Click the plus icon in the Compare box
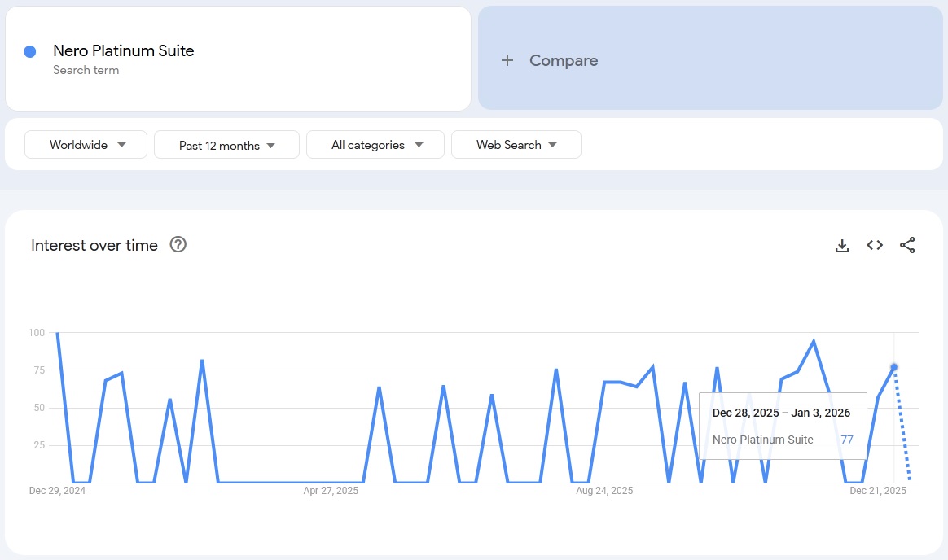The image size is (948, 560). point(507,59)
